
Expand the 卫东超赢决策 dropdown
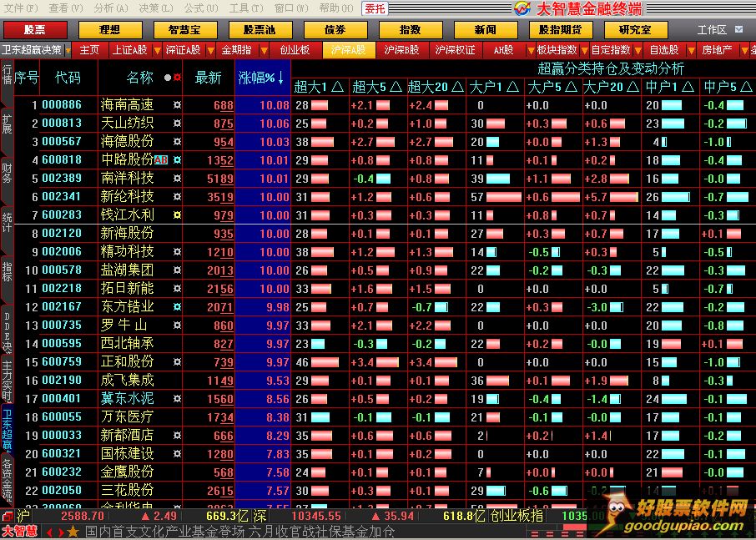[x=68, y=50]
